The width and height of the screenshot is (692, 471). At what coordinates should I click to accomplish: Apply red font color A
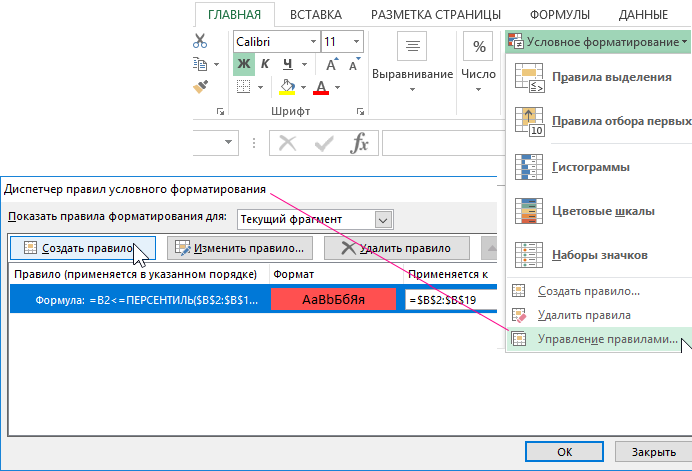tap(321, 87)
